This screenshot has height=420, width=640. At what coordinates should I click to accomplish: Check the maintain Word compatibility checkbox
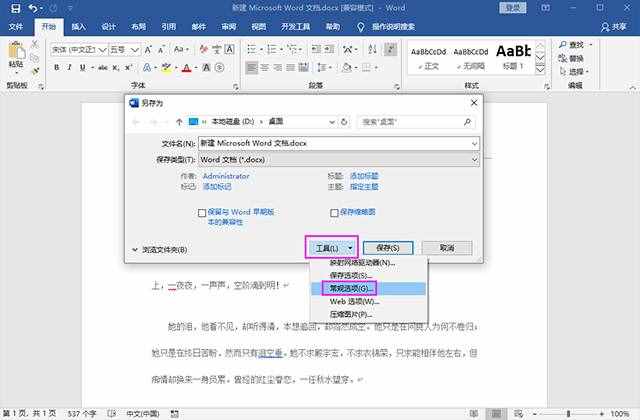(202, 213)
